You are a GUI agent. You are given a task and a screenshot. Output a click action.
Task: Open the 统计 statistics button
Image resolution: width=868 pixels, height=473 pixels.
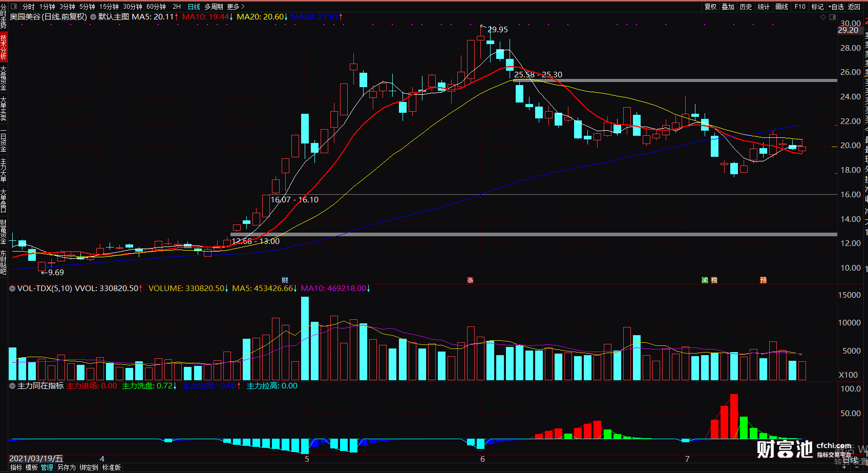coord(764,7)
